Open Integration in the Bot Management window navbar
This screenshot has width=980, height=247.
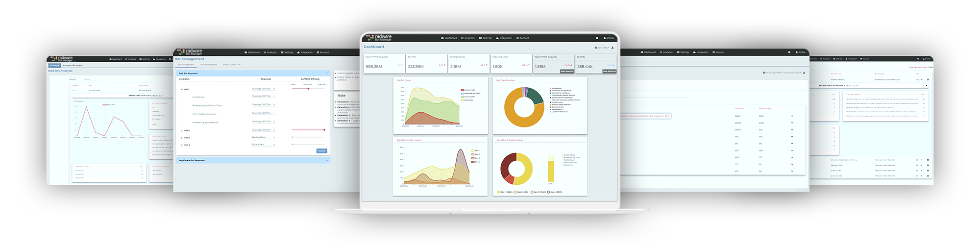[305, 52]
